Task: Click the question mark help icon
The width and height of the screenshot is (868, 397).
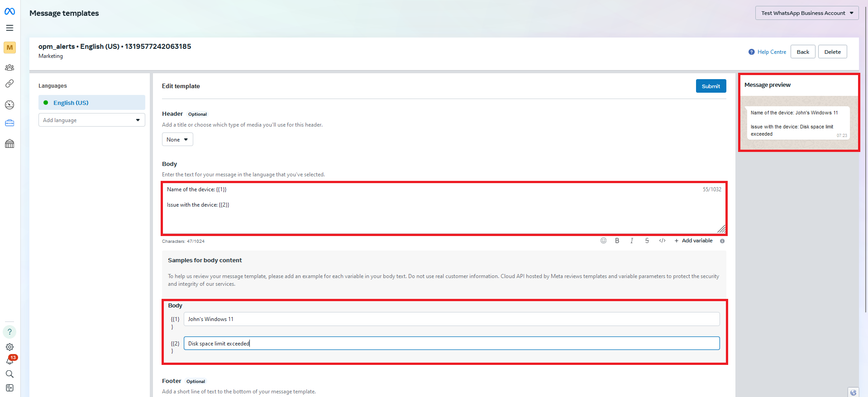Action: pos(10,332)
